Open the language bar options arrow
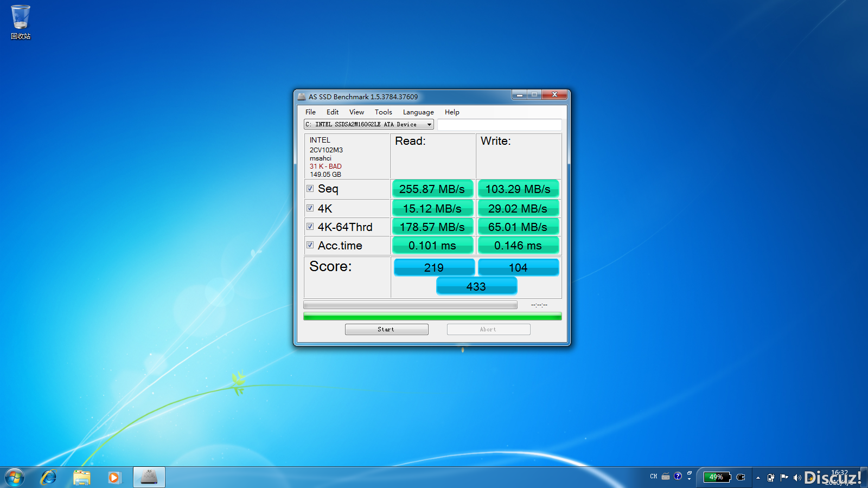 (x=690, y=479)
